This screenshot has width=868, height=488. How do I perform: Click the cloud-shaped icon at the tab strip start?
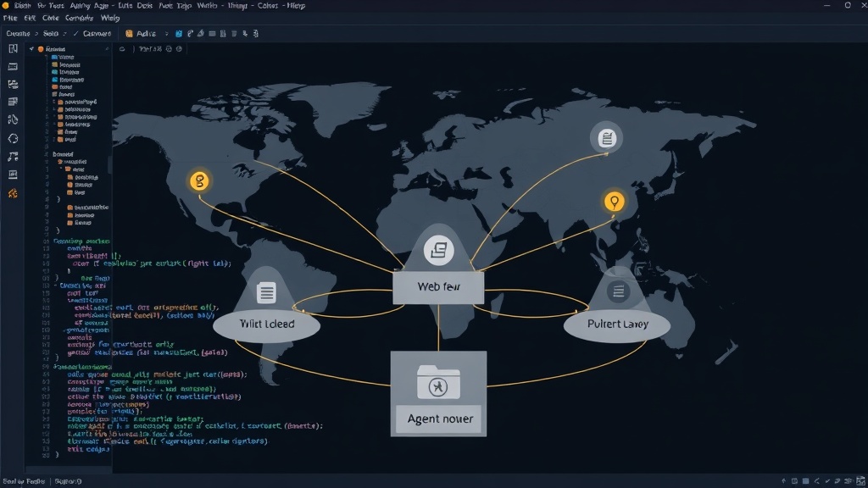pos(122,48)
